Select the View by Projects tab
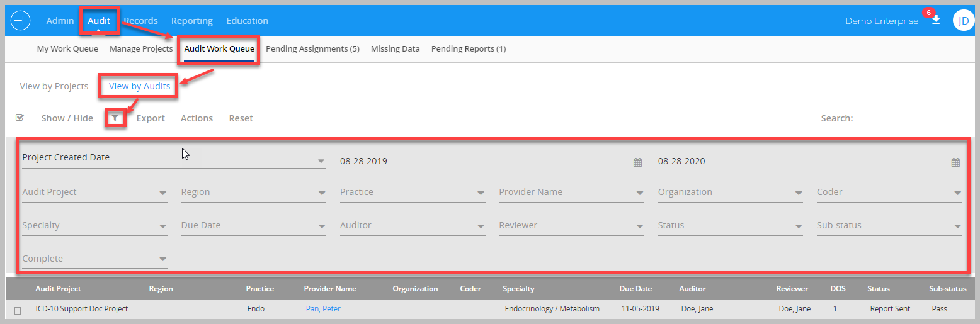The height and width of the screenshot is (324, 980). [x=54, y=86]
